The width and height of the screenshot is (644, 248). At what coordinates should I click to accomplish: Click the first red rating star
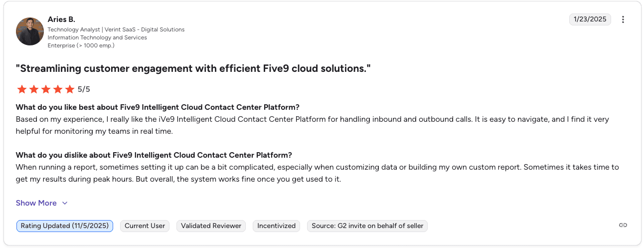pyautogui.click(x=21, y=89)
